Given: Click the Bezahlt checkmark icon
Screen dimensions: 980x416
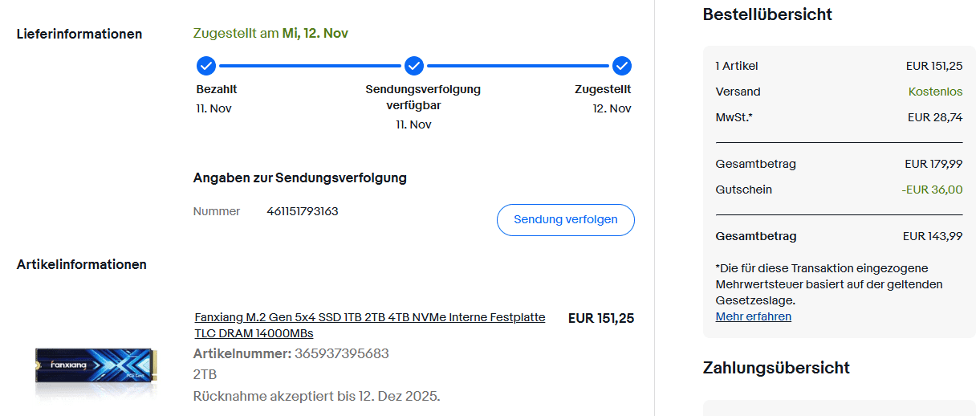Looking at the screenshot, I should (206, 66).
